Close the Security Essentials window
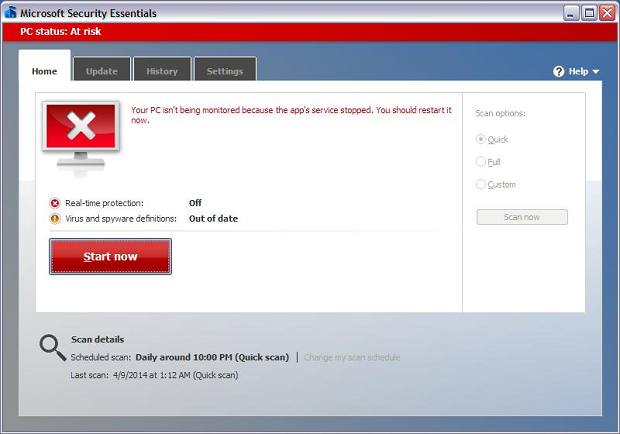 point(607,13)
